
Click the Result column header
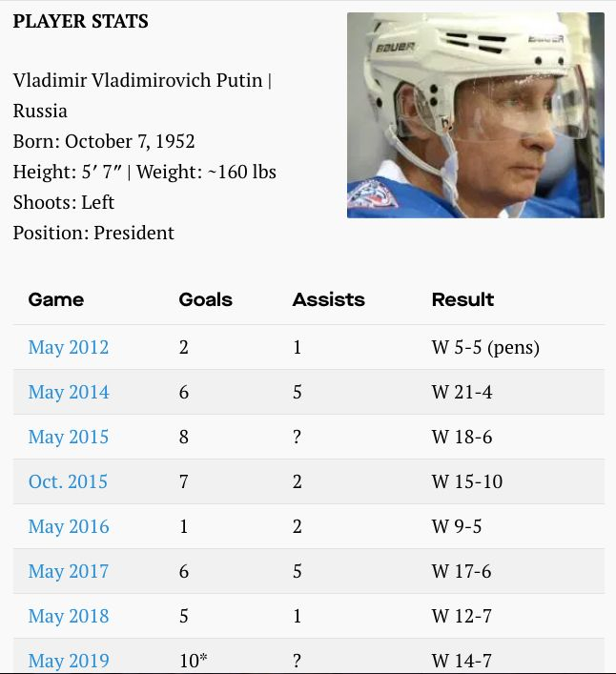(462, 299)
